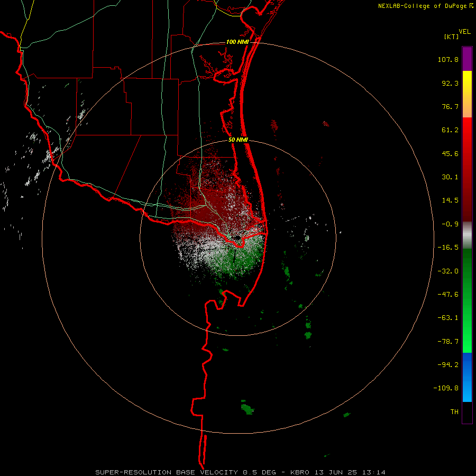Click the 50 NMI range ring label
476x476 pixels.
238,140
